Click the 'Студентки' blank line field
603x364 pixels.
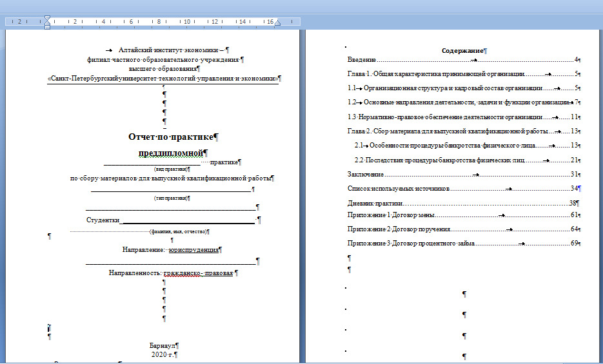tap(187, 220)
